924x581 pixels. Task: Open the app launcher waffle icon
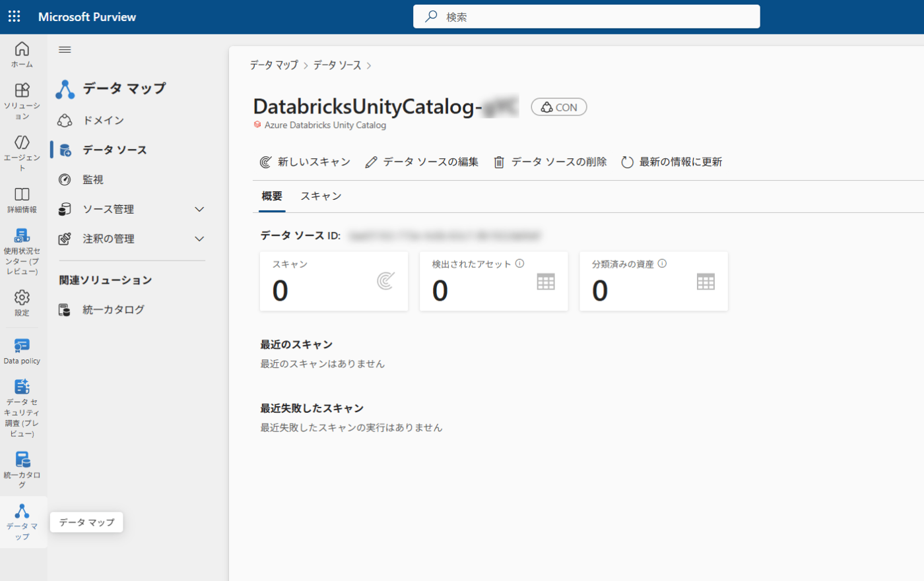[x=14, y=16]
